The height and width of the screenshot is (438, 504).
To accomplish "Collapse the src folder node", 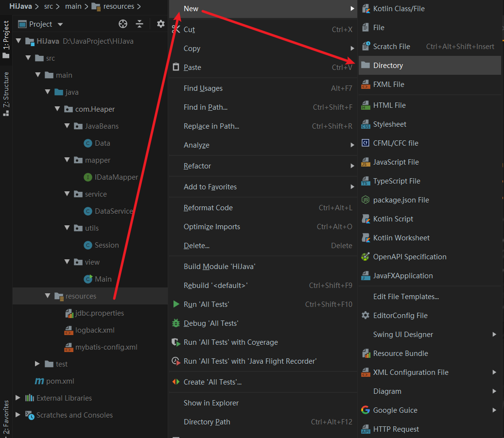I will click(28, 58).
